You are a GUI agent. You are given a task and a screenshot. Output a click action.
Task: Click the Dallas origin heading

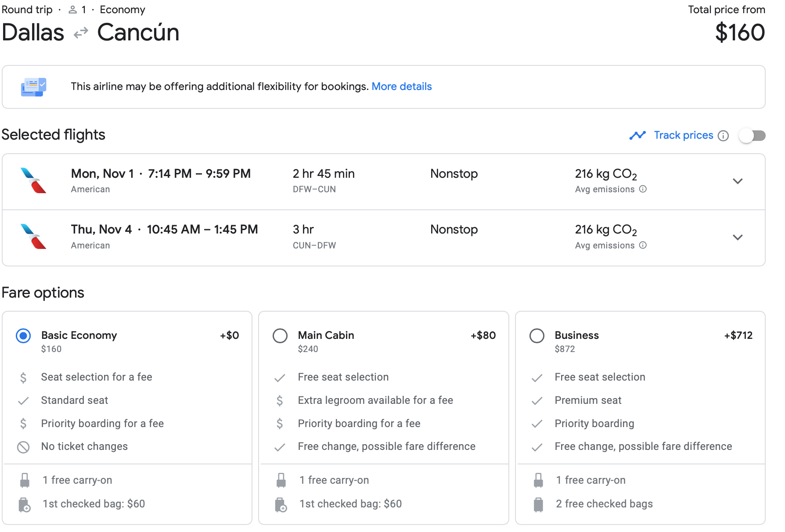(x=33, y=33)
